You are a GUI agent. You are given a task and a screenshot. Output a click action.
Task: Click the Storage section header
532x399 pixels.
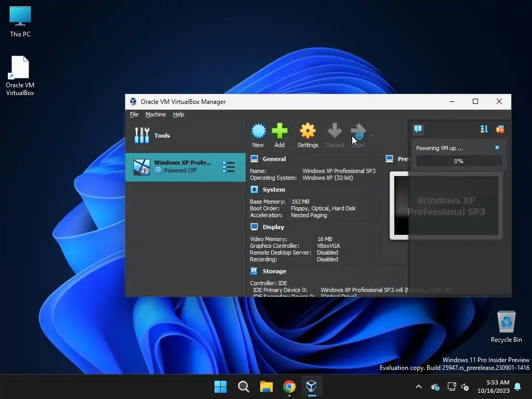point(274,271)
